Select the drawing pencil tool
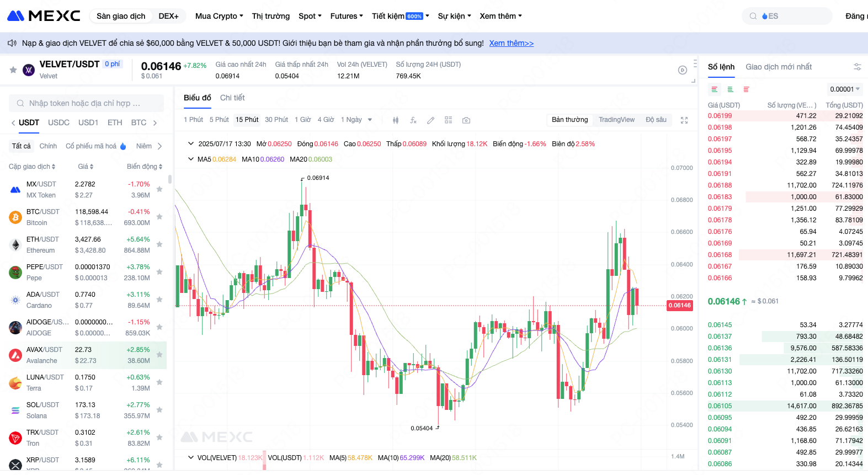This screenshot has height=475, width=868. [431, 120]
